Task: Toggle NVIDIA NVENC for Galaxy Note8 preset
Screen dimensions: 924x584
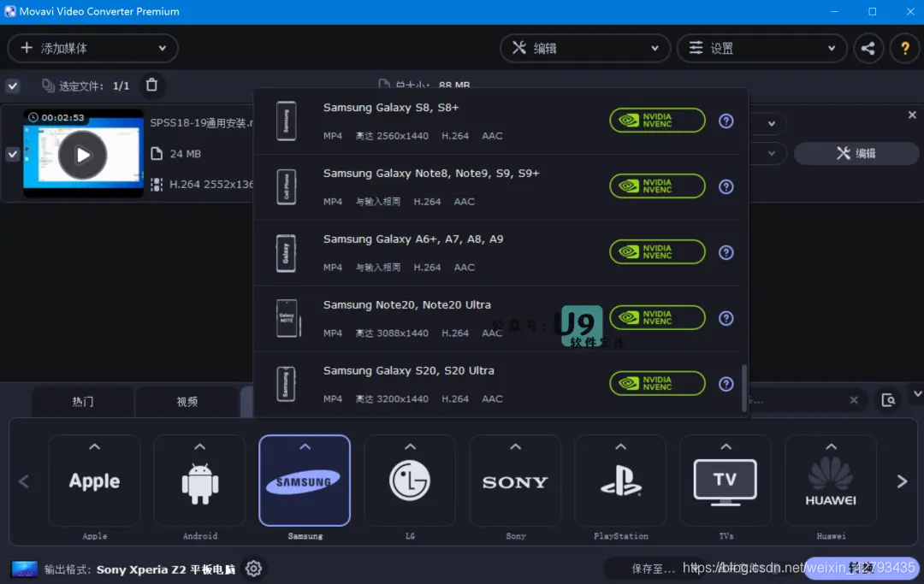Action: (x=657, y=186)
